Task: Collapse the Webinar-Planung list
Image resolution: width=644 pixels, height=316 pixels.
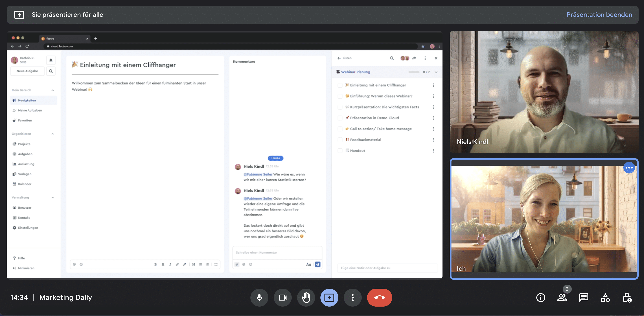Action: (x=436, y=72)
